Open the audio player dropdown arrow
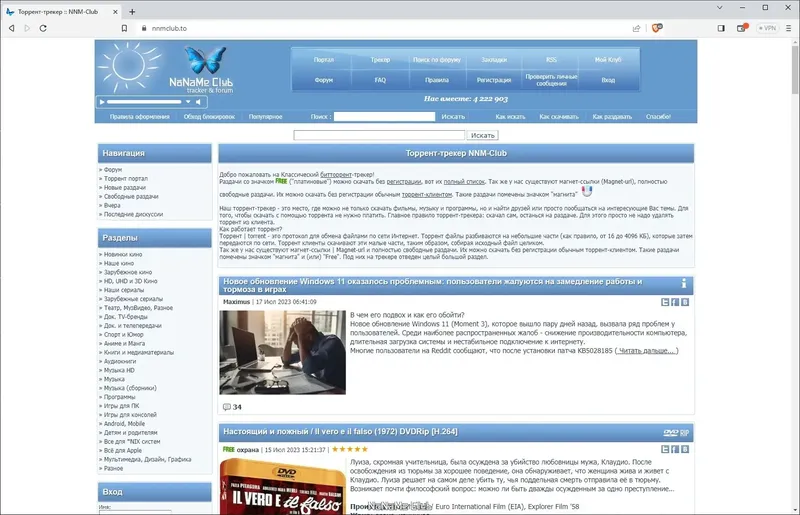This screenshot has width=800, height=515. point(188,102)
